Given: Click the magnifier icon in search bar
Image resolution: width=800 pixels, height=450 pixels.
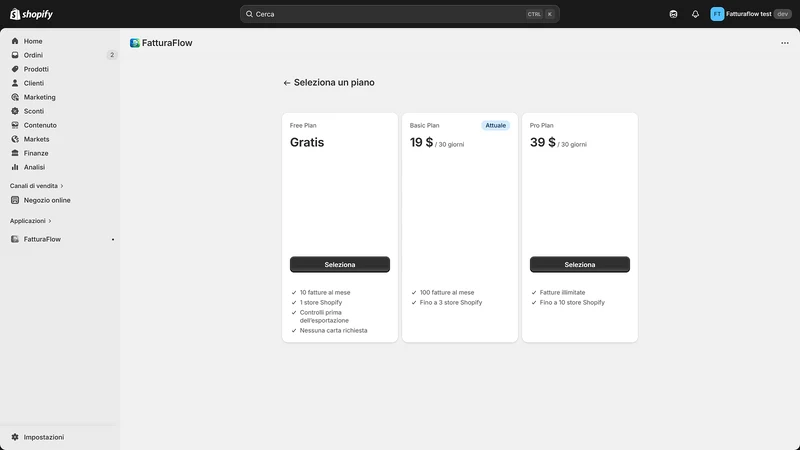Looking at the screenshot, I should point(249,14).
